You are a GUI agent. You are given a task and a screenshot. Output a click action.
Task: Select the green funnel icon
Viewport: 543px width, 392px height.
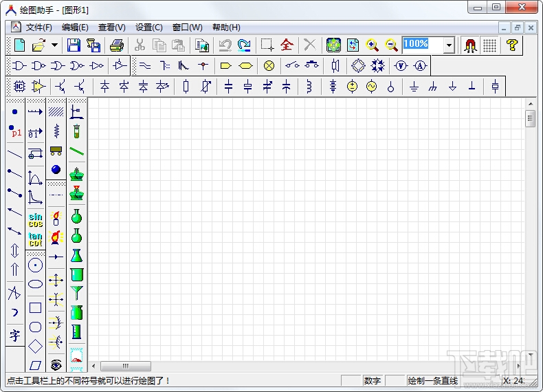pos(76,293)
